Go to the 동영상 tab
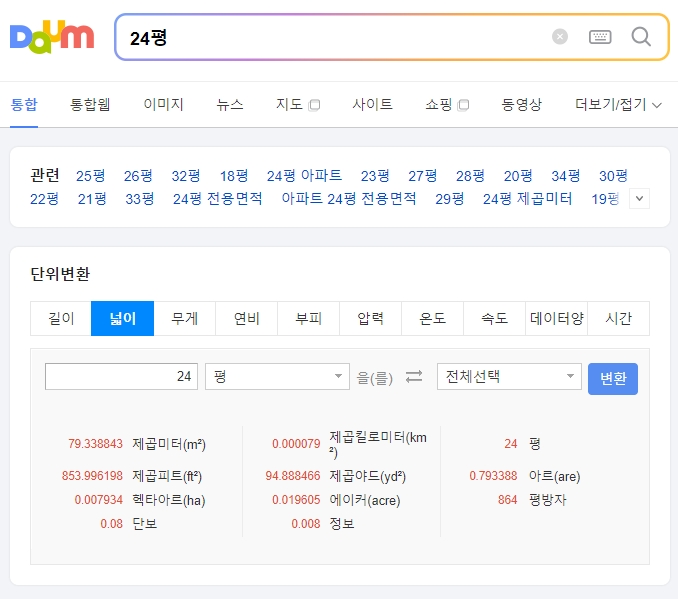678x599 pixels. click(x=521, y=105)
